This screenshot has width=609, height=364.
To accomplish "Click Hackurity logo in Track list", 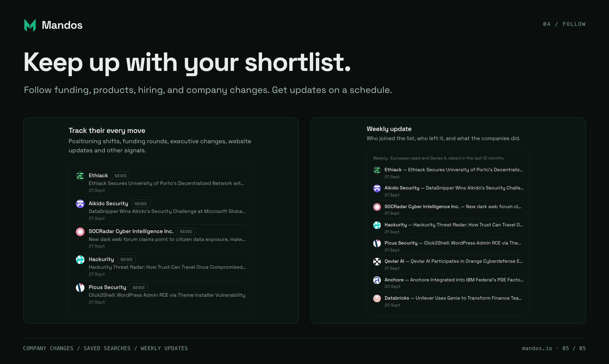I will pos(80,260).
